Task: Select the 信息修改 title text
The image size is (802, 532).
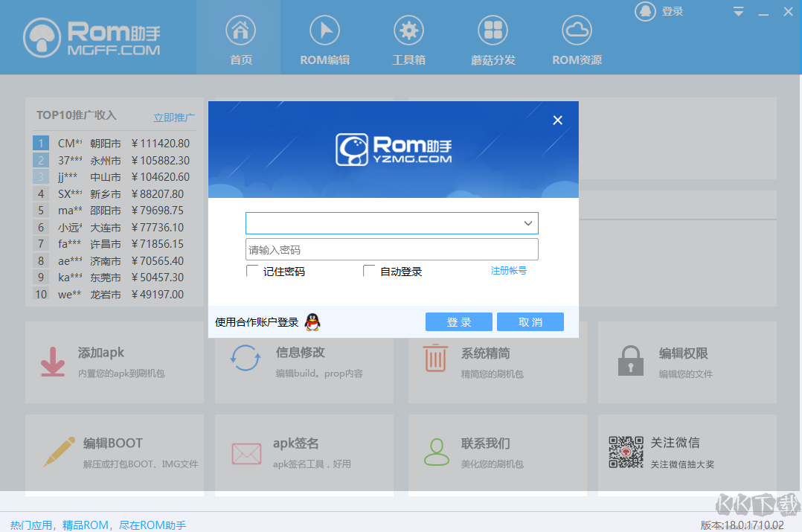Action: (301, 353)
